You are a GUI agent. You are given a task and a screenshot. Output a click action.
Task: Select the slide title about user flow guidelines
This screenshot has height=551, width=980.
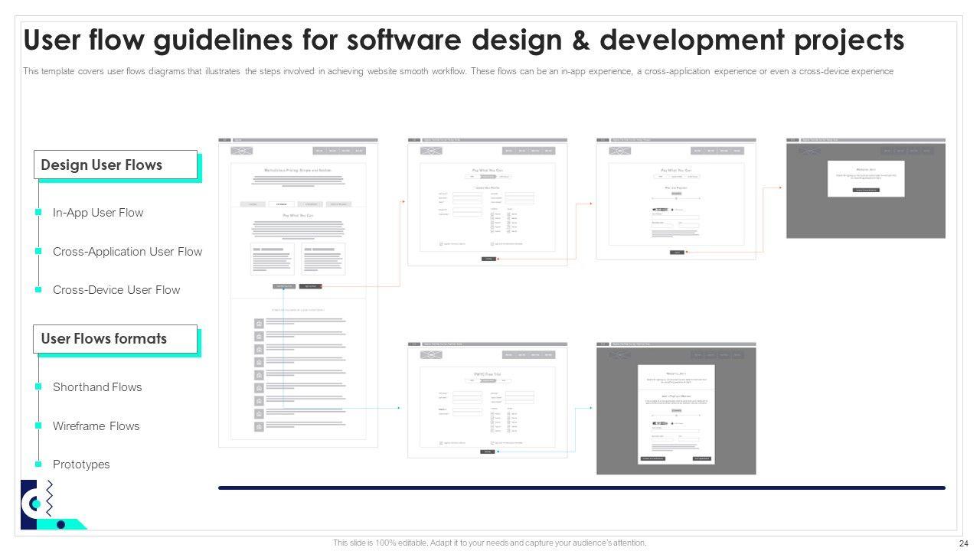(464, 40)
